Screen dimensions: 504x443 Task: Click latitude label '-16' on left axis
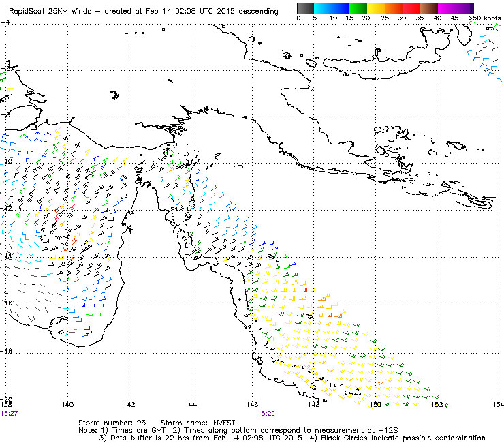6,303
